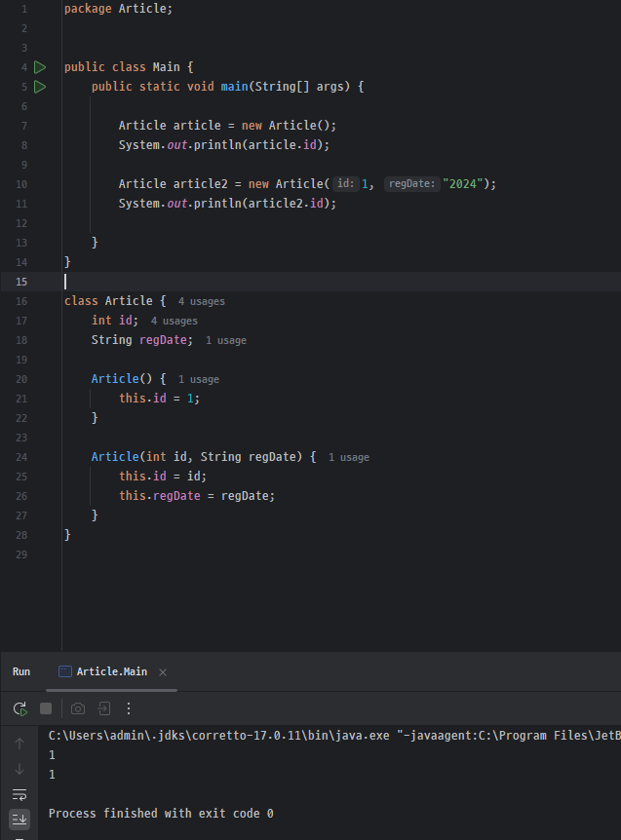The image size is (621, 840).
Task: Toggle scroll to end of console
Action: 19,820
